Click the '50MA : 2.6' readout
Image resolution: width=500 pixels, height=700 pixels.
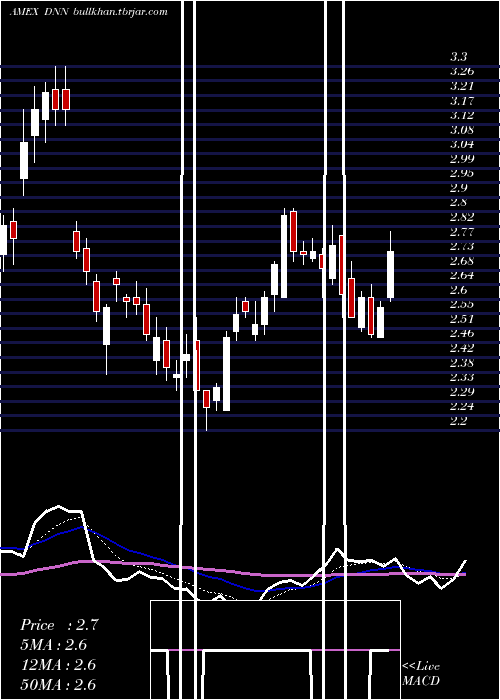point(58,684)
